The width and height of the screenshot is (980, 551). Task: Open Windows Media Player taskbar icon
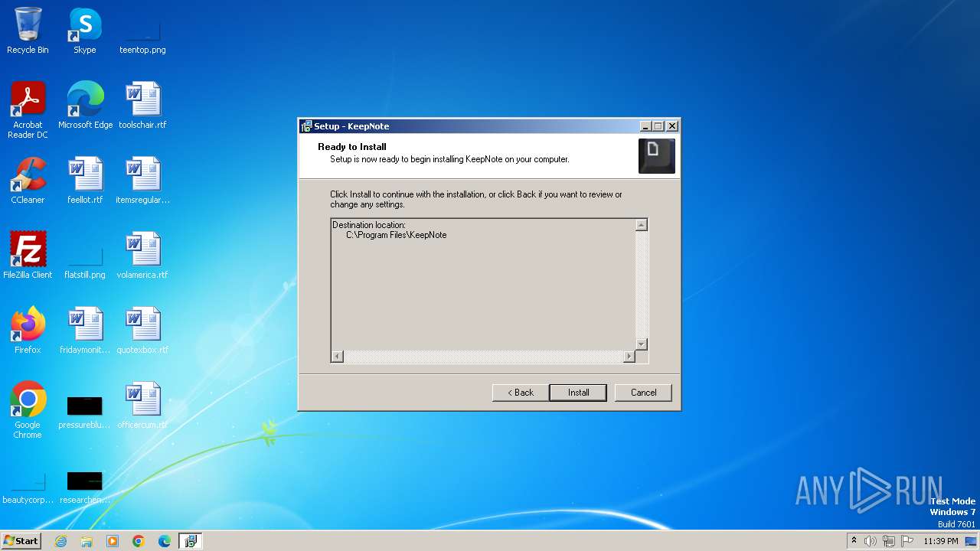point(113,541)
